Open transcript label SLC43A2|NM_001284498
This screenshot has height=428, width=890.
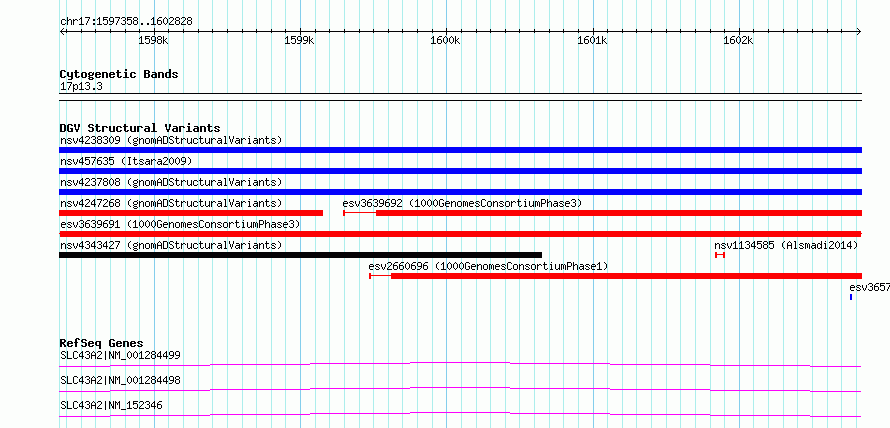pos(120,380)
